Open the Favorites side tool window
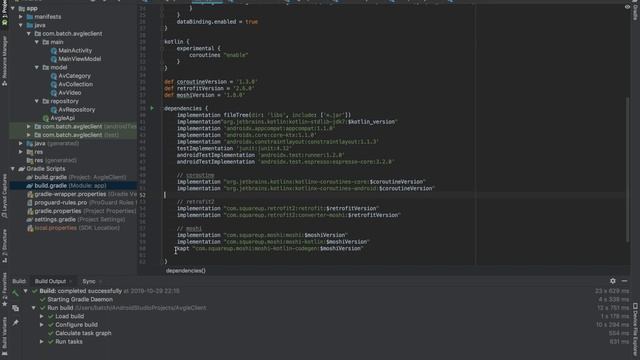Image resolution: width=640 pixels, height=360 pixels. [4, 289]
